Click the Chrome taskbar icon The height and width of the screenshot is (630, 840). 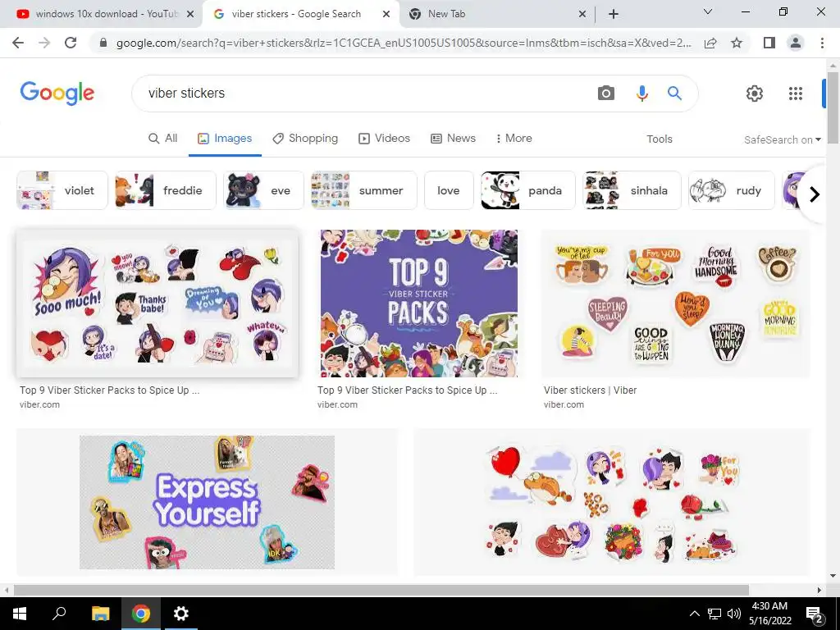pyautogui.click(x=141, y=614)
